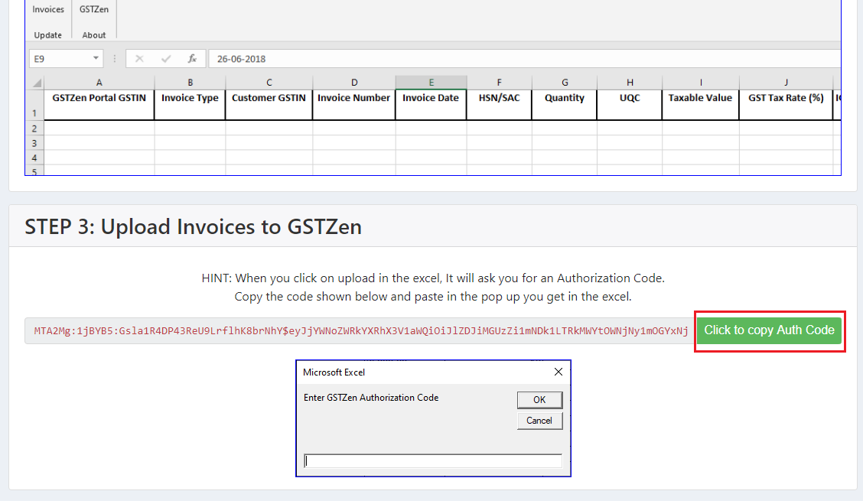The width and height of the screenshot is (863, 504).
Task: Select row 4 header
Action: pyautogui.click(x=34, y=158)
